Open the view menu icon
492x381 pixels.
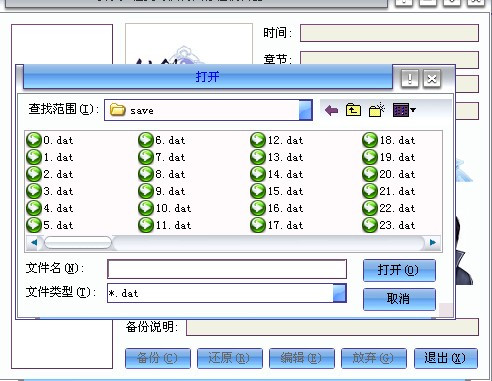pyautogui.click(x=404, y=110)
